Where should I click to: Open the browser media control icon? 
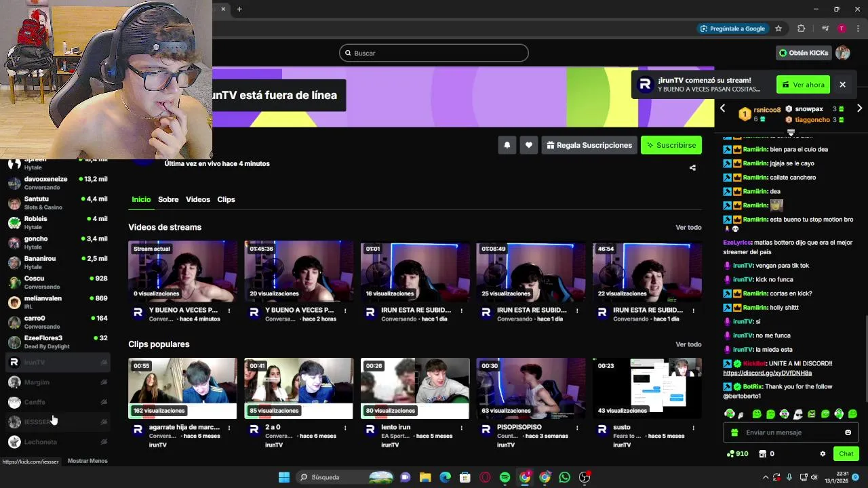click(825, 28)
